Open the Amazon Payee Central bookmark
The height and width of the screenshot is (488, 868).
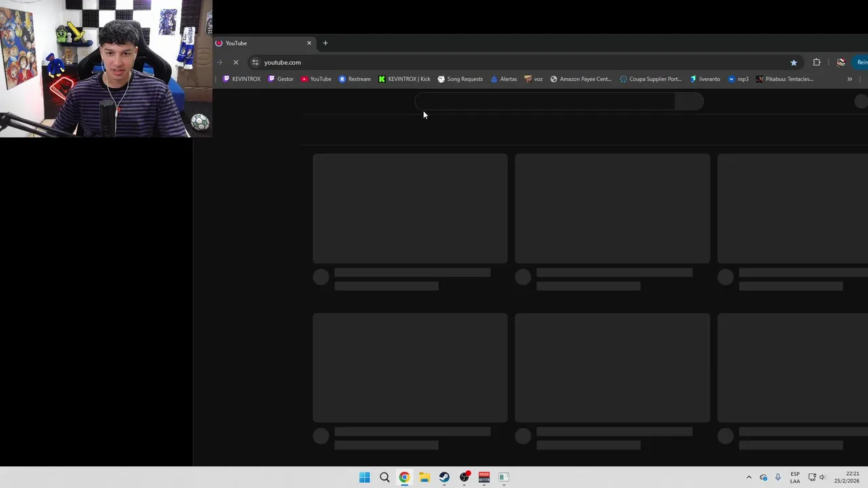click(581, 79)
